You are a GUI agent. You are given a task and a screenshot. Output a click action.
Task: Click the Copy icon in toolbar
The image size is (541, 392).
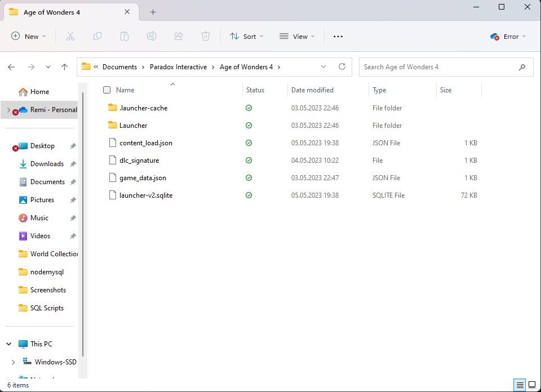[97, 36]
